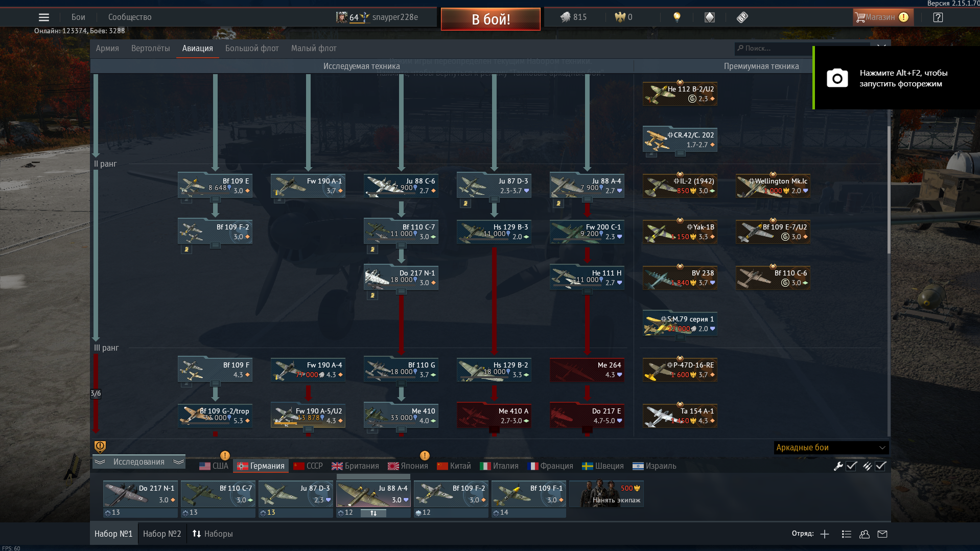
Task: Select the США nation tab
Action: tap(214, 466)
